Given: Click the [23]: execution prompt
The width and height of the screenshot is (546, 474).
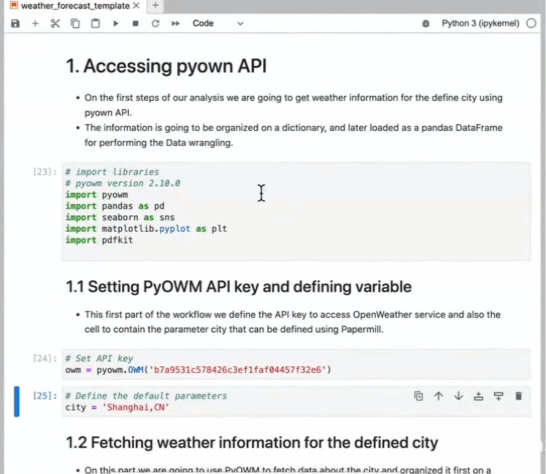Looking at the screenshot, I should (45, 172).
